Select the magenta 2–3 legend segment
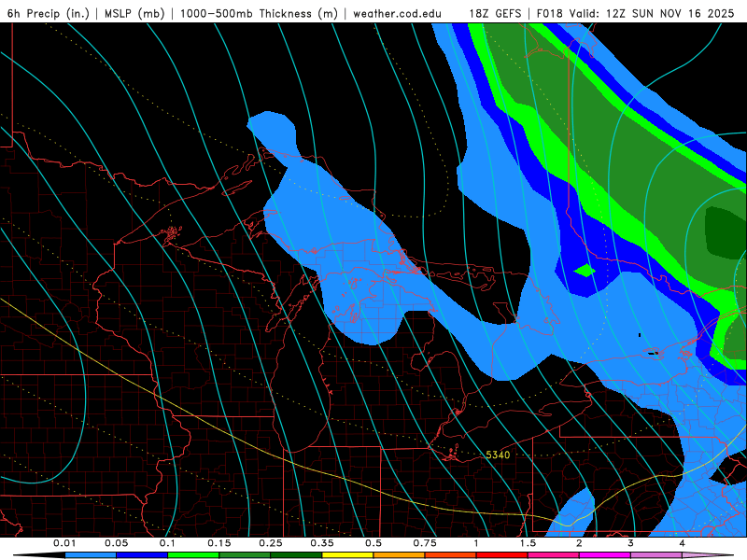Image resolution: width=747 pixels, height=560 pixels. (605, 555)
